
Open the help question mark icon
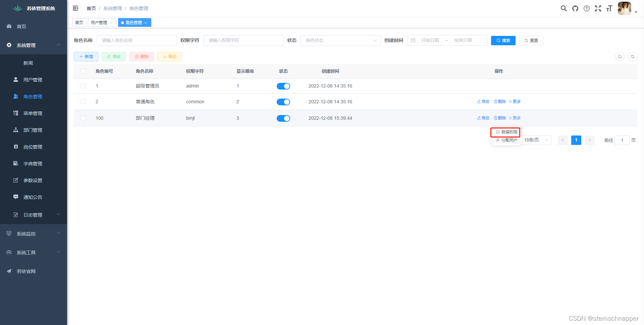(586, 8)
